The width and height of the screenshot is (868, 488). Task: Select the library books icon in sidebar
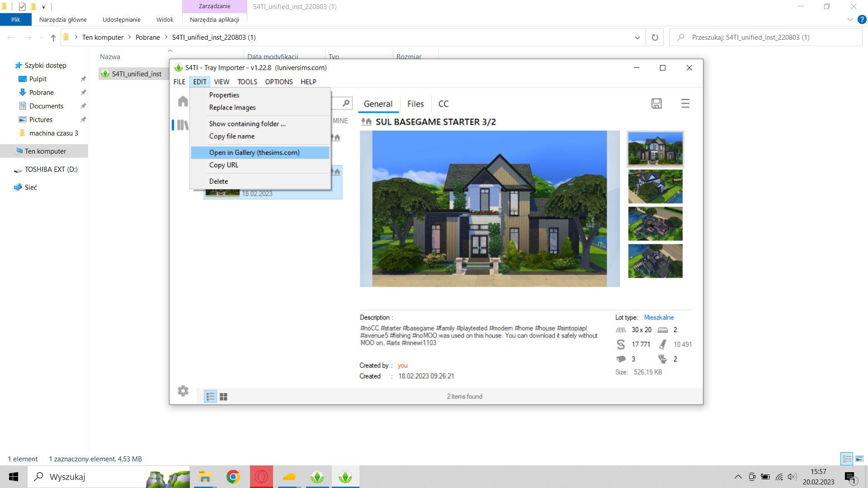183,125
